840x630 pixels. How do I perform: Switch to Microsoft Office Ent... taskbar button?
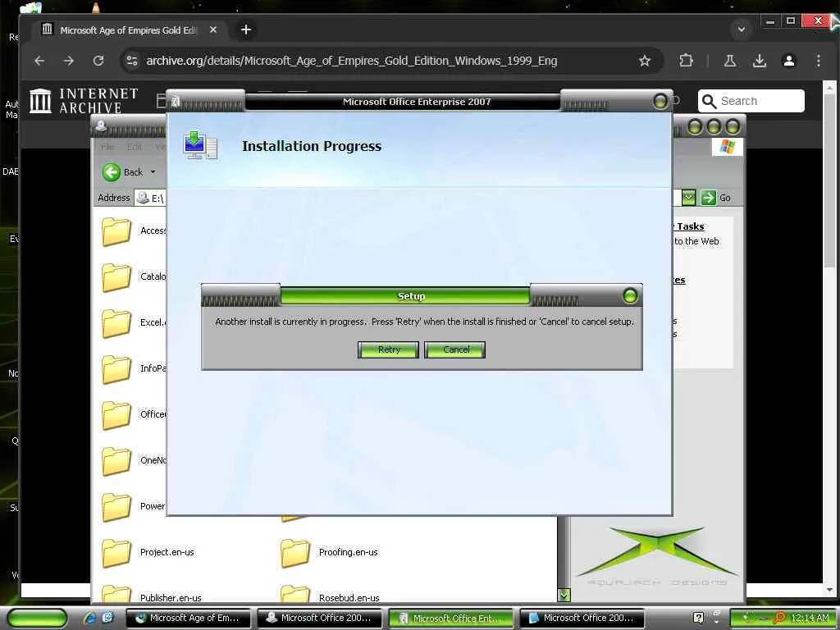[x=450, y=619]
